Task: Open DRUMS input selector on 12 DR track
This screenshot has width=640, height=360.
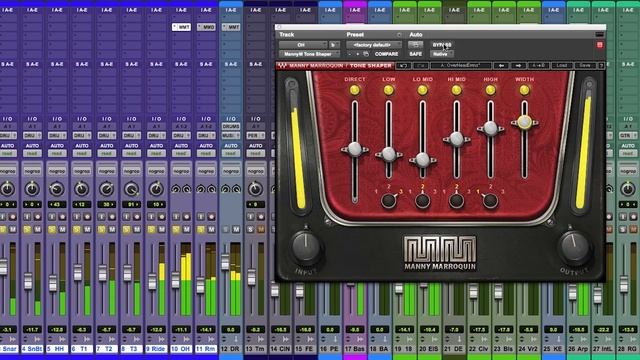Action: 231,127
